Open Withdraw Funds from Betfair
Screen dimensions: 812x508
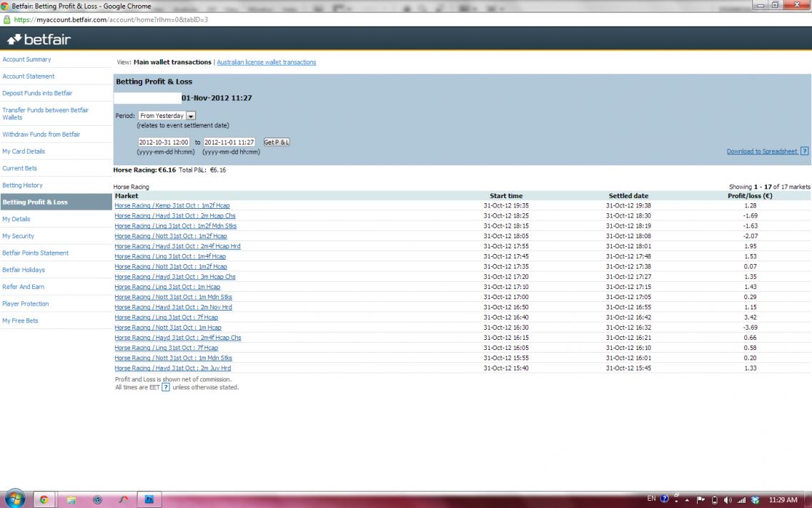[41, 135]
